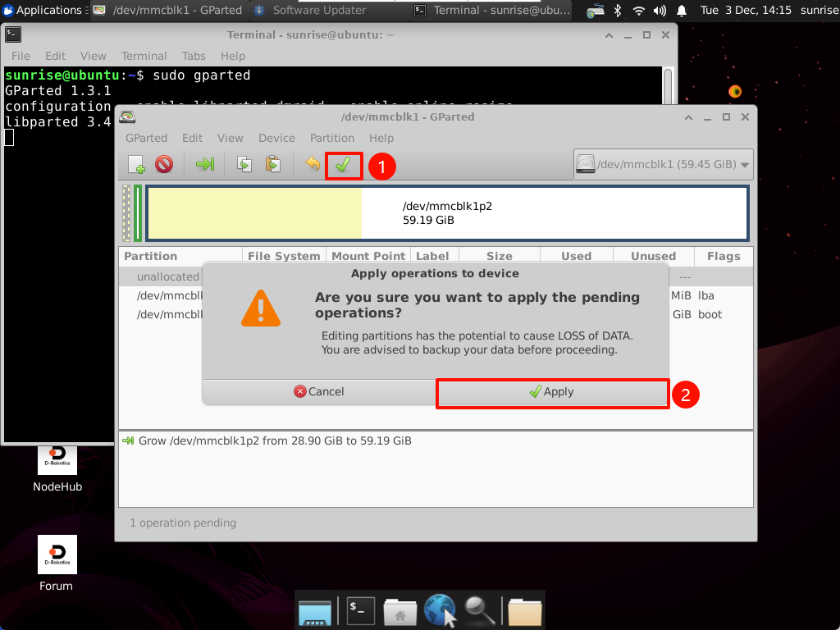Viewport: 840px width, 630px height.
Task: Select the partition row flagged boot
Action: 436,314
